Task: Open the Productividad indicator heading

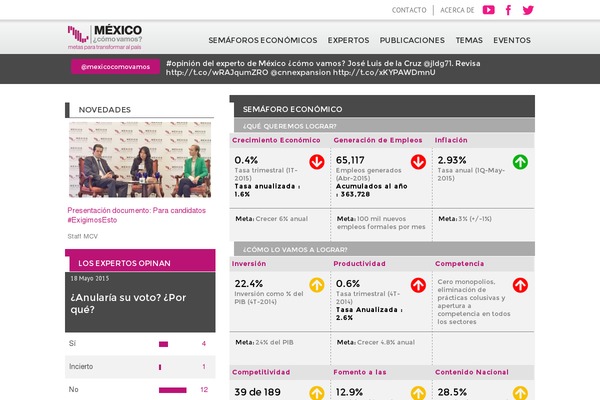Action: [359, 264]
